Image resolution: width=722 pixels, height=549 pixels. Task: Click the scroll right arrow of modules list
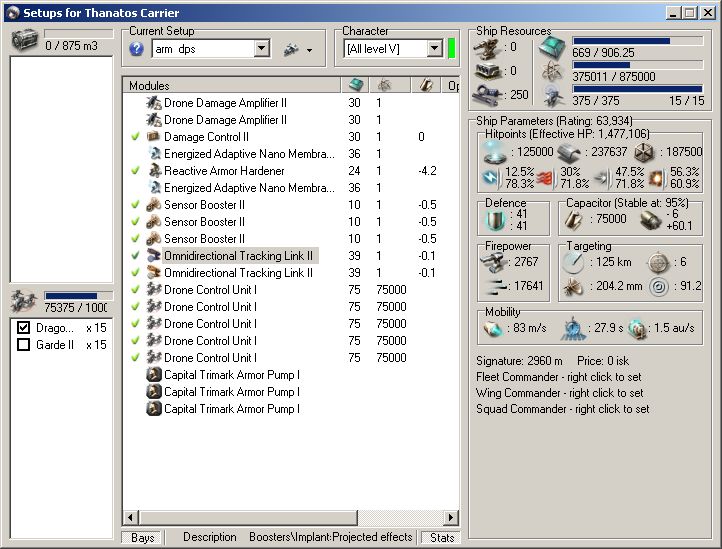point(451,517)
